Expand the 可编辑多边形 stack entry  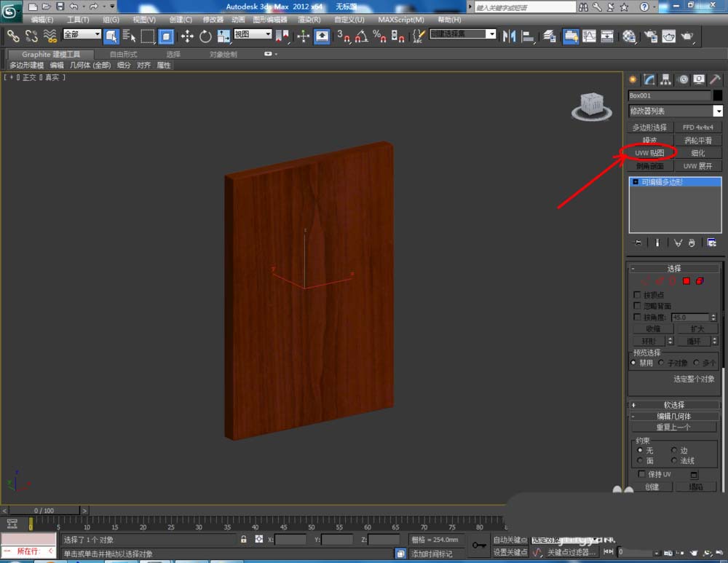[x=636, y=182]
